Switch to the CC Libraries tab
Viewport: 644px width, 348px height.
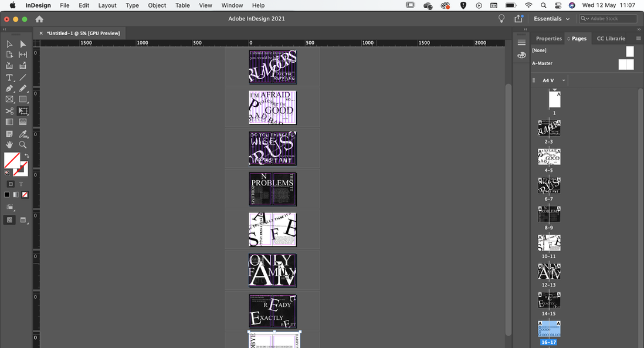coord(611,38)
